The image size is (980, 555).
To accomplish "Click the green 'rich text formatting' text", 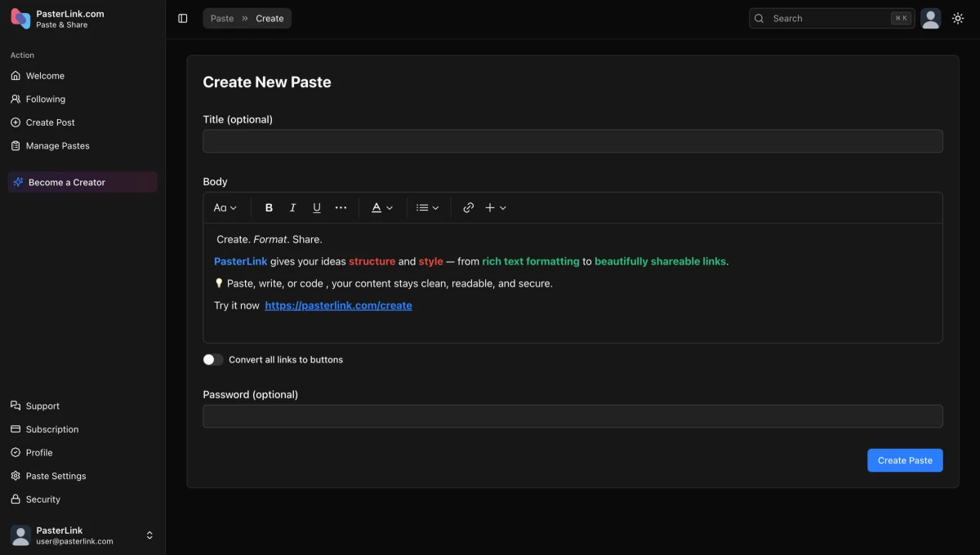I will [531, 261].
